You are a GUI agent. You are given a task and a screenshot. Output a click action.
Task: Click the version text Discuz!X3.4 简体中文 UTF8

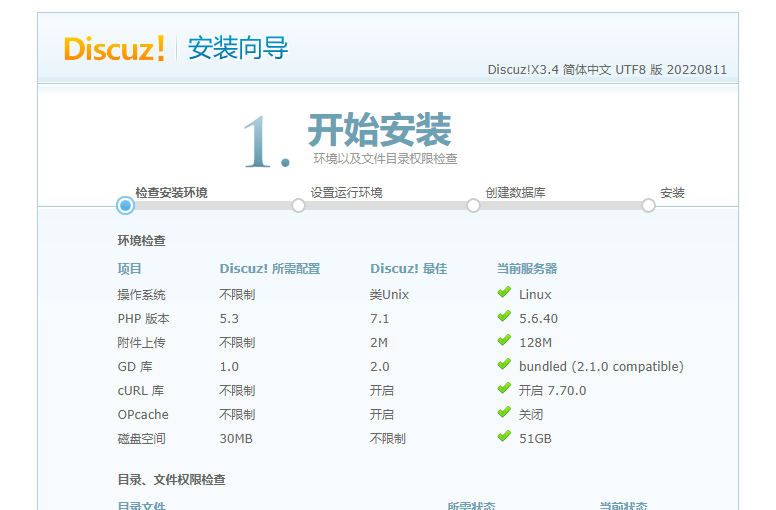(607, 70)
